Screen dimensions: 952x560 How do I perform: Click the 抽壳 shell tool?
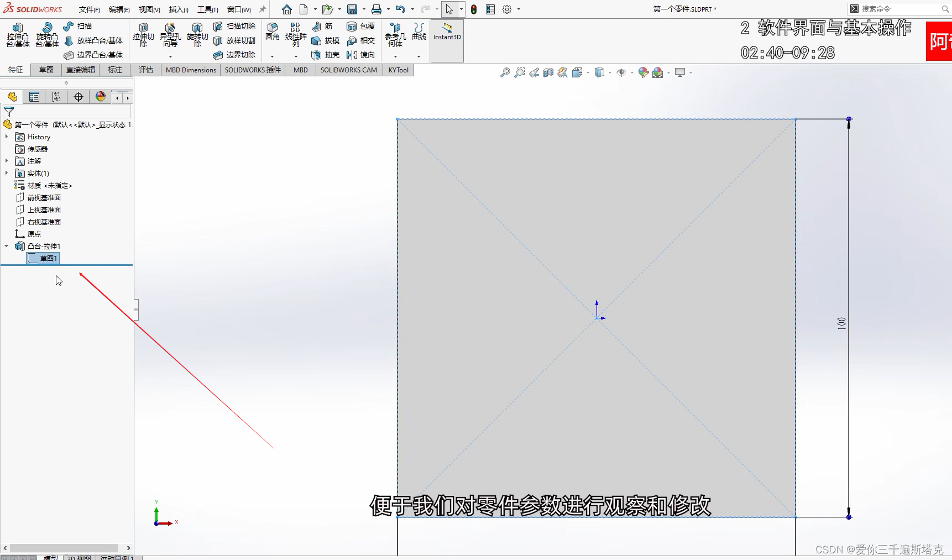326,55
